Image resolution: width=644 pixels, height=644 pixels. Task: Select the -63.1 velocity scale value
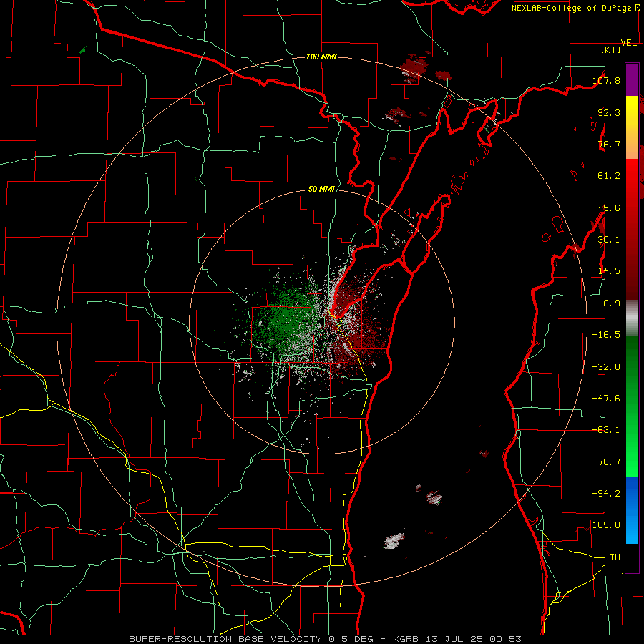pyautogui.click(x=606, y=429)
